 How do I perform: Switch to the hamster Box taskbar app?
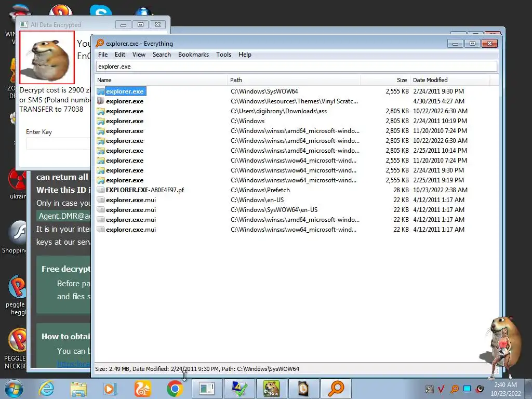click(271, 389)
